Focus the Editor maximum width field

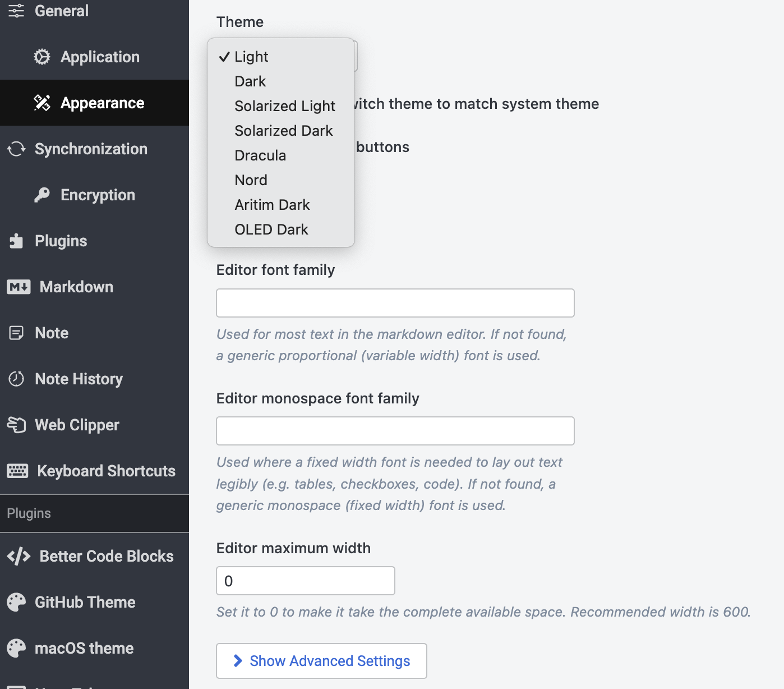305,581
